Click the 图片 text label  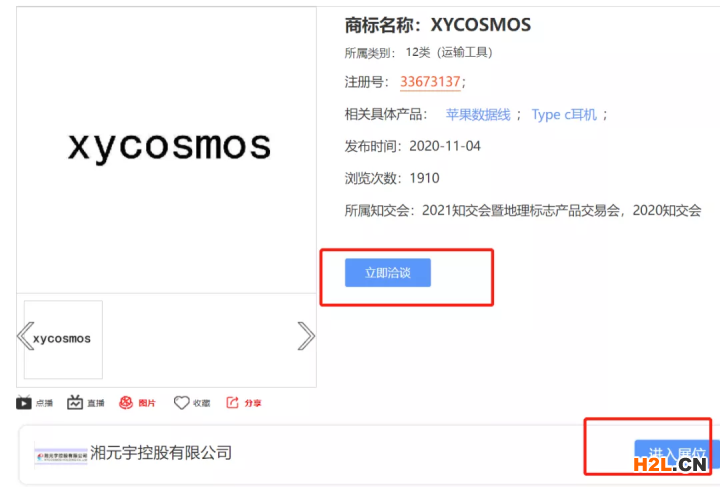tap(147, 403)
